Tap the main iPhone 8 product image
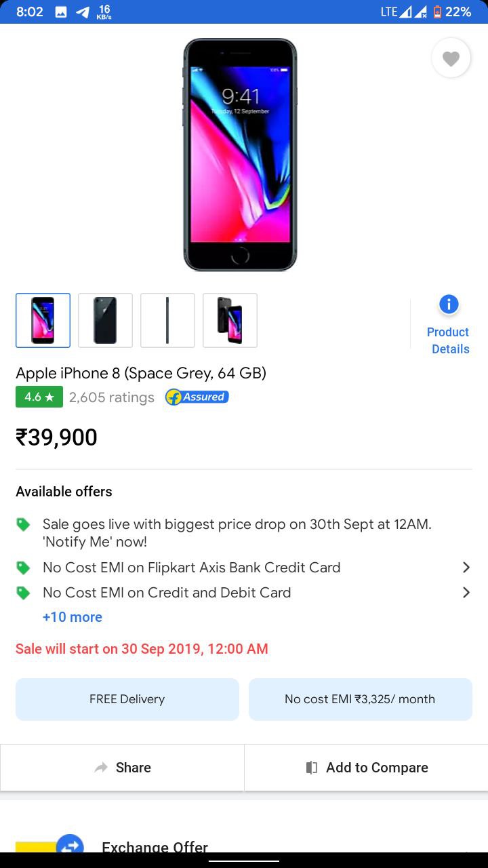The image size is (488, 868). click(x=240, y=155)
